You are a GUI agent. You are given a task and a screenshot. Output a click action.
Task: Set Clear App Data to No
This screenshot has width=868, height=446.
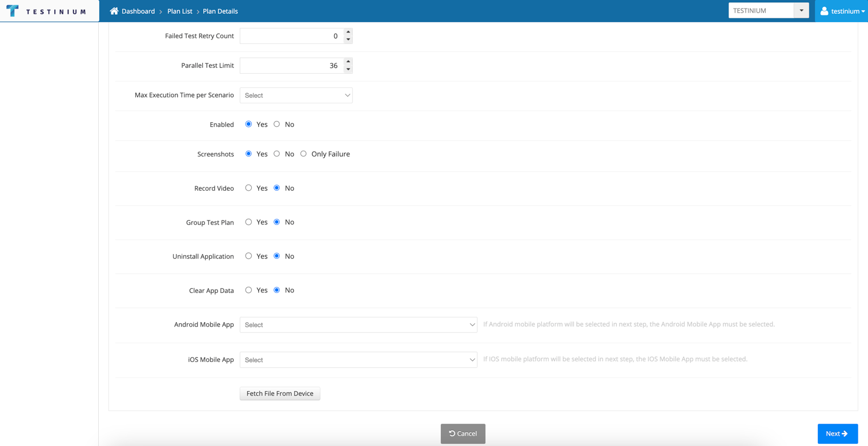tap(277, 290)
